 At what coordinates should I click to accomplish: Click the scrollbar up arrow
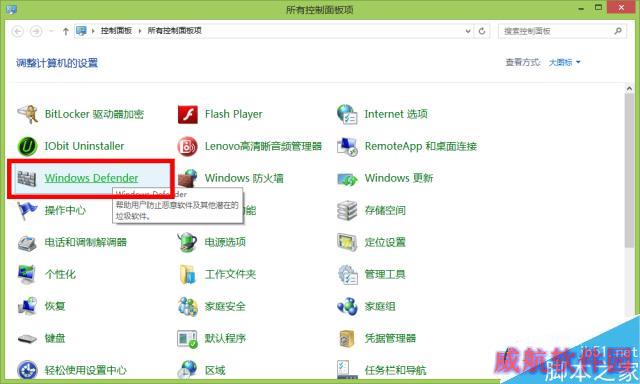pyautogui.click(x=629, y=89)
